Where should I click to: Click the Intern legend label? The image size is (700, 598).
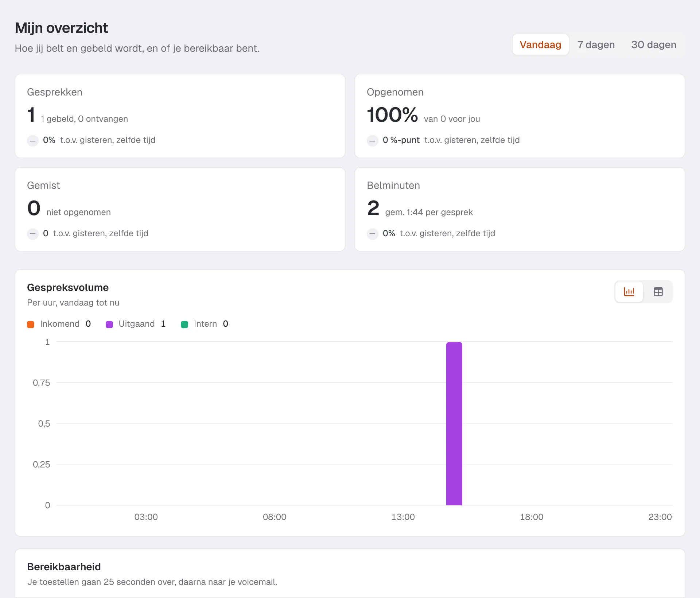click(x=205, y=324)
